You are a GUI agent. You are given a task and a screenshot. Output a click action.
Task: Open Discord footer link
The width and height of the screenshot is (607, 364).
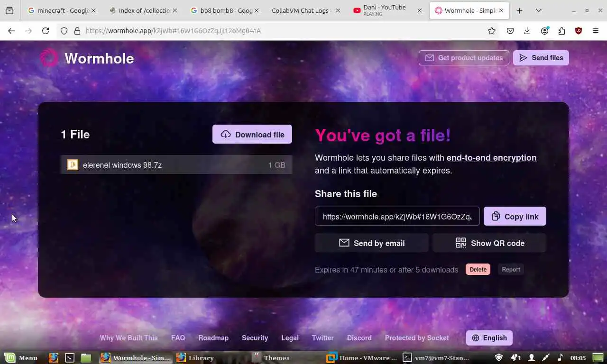(359, 338)
